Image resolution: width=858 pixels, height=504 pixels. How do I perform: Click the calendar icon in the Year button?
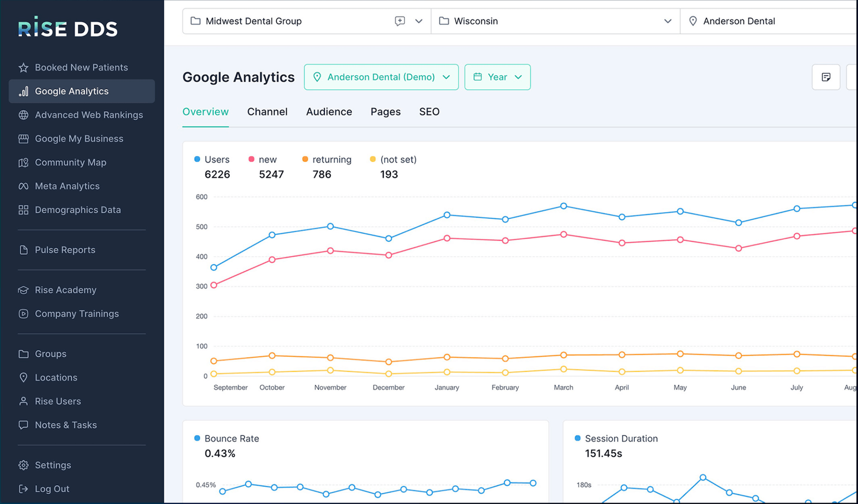click(x=478, y=77)
